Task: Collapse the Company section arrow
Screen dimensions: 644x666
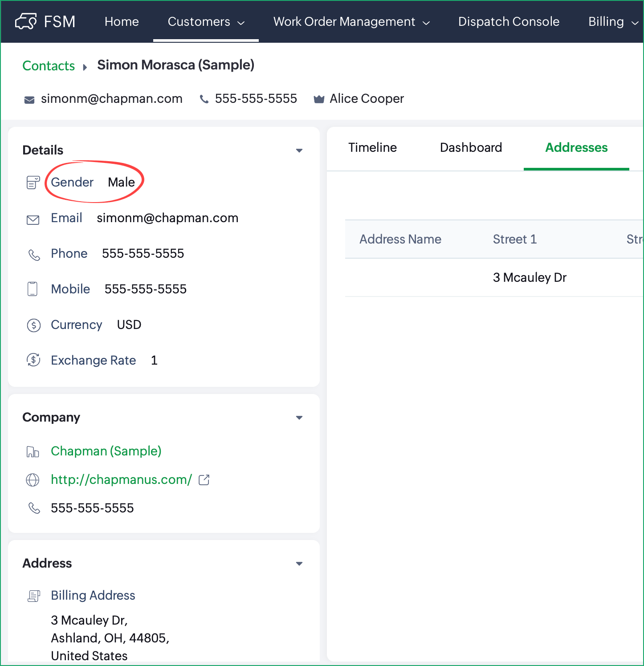Action: [x=299, y=418]
